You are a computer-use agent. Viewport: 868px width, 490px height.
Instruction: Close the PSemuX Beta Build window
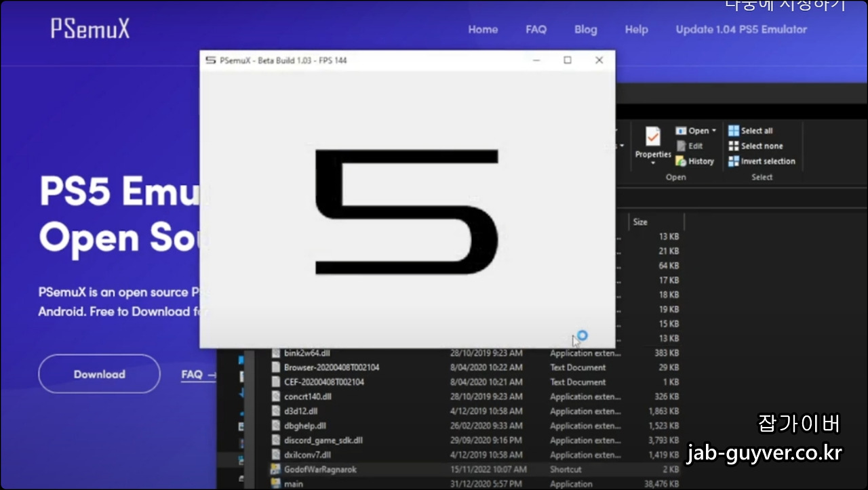coord(599,60)
